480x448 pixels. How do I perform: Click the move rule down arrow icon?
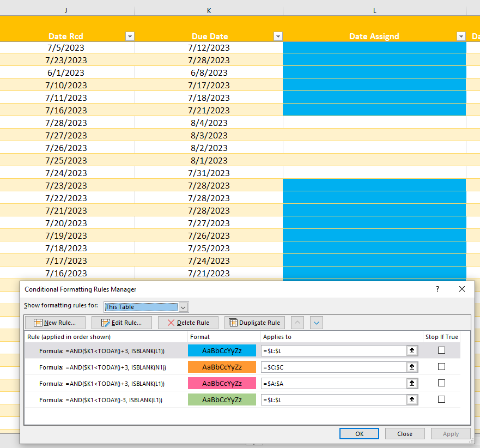[316, 323]
